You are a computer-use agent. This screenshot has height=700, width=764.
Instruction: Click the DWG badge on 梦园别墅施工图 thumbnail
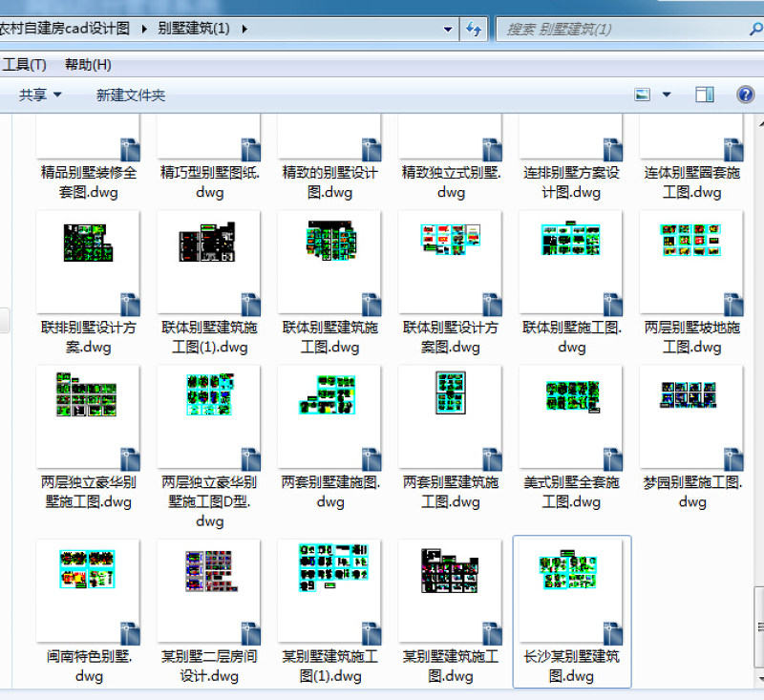point(733,459)
